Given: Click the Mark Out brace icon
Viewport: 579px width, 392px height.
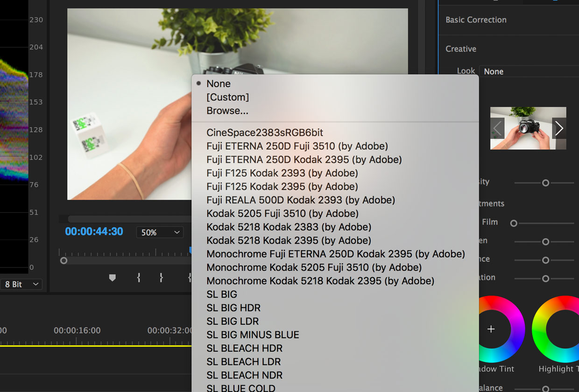Looking at the screenshot, I should (x=162, y=278).
